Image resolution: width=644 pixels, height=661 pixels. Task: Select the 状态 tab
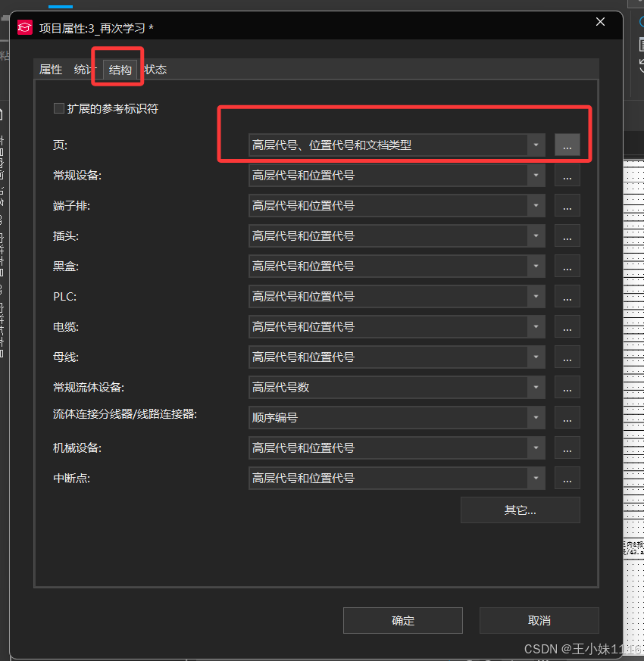[155, 69]
